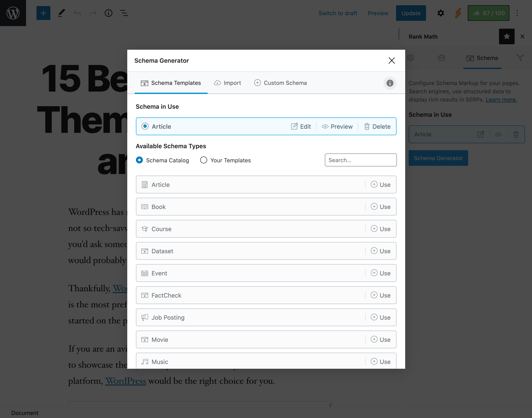
Task: Click the Search field in schema catalog
Action: (x=361, y=160)
